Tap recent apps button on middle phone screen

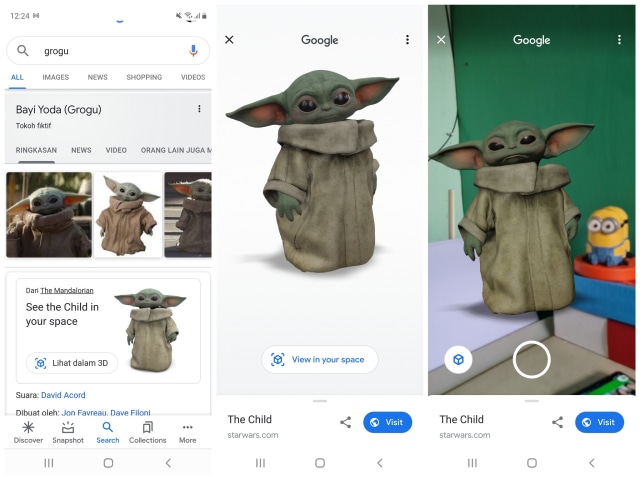coord(260,463)
